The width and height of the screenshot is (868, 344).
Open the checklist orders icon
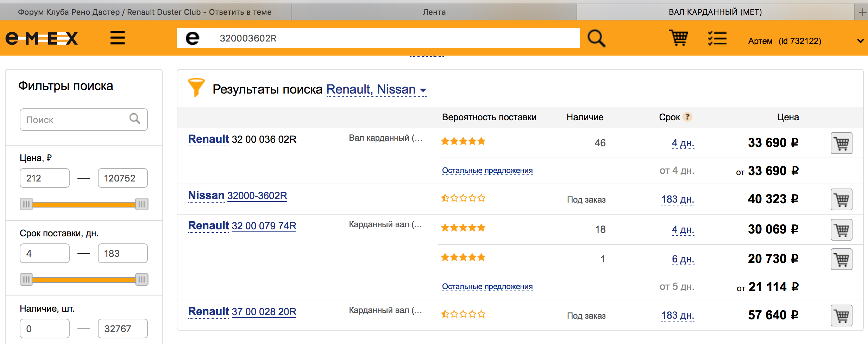pyautogui.click(x=717, y=38)
